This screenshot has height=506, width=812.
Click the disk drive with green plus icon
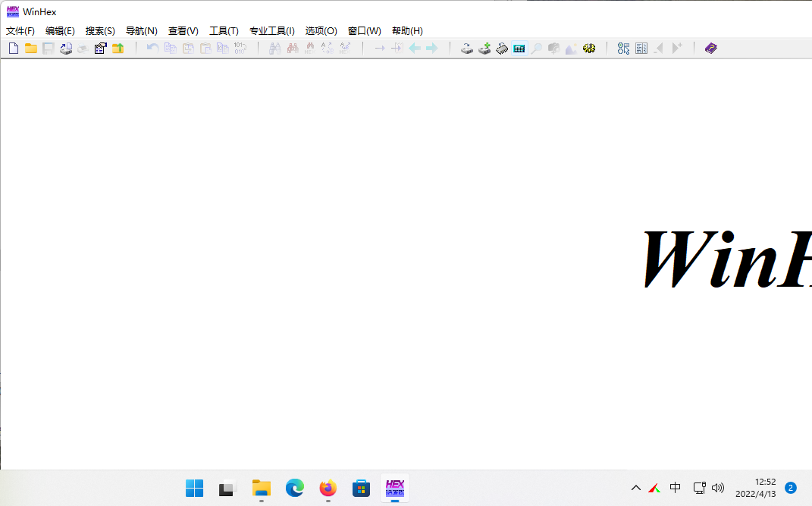(484, 49)
